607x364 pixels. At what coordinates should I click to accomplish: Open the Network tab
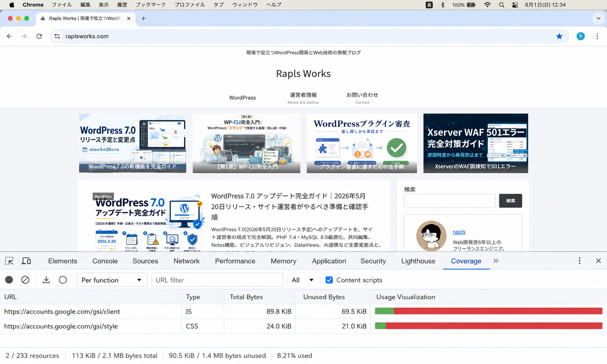tap(186, 261)
